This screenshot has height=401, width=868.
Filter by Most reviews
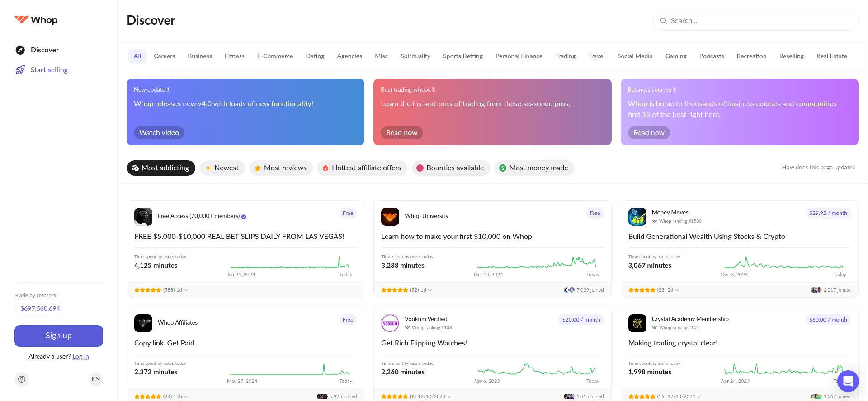(x=281, y=168)
